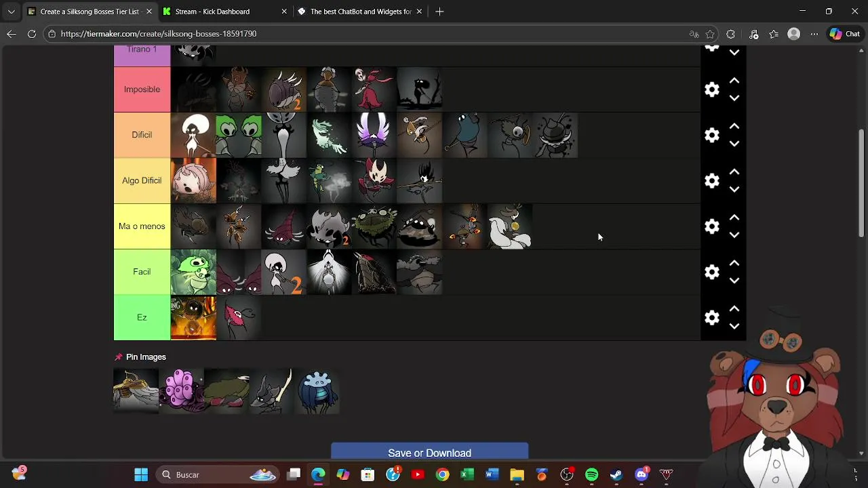Open settings gear for Facil tier
The height and width of the screenshot is (488, 868).
point(711,272)
